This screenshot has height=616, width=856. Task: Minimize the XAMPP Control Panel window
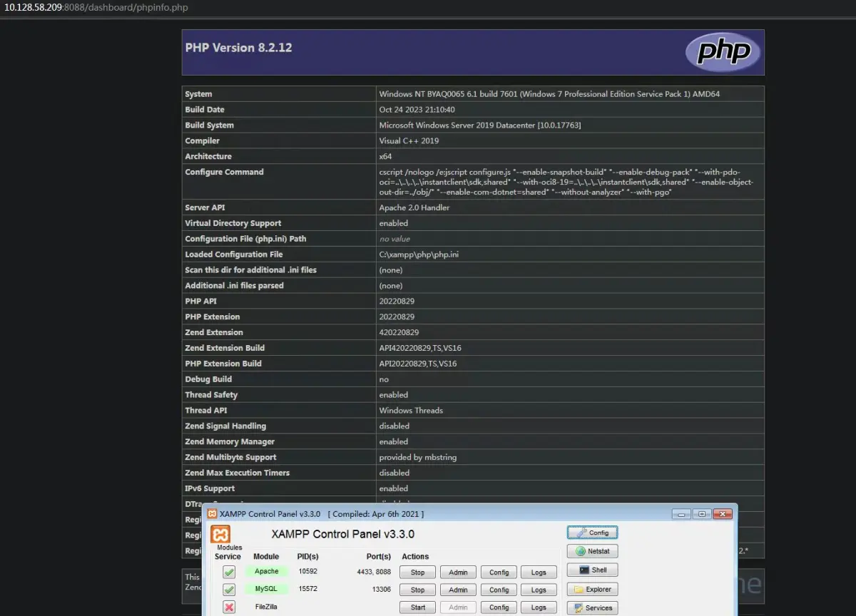pyautogui.click(x=681, y=513)
